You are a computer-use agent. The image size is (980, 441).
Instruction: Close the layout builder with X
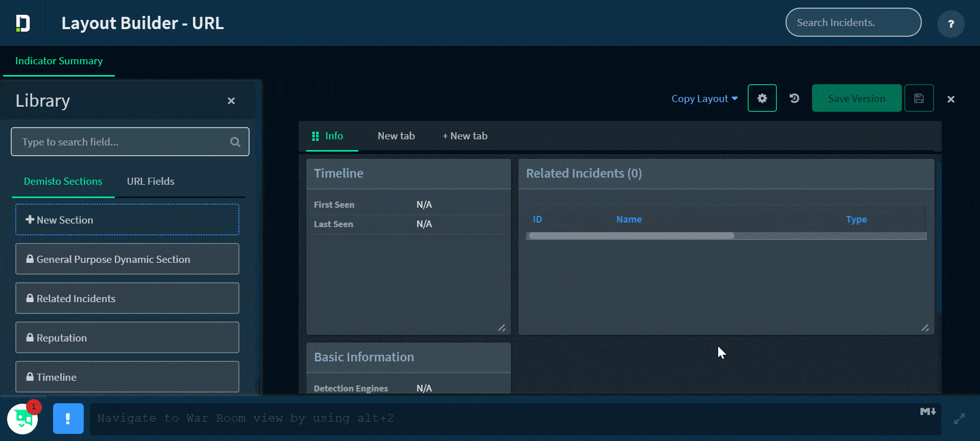[x=951, y=99]
